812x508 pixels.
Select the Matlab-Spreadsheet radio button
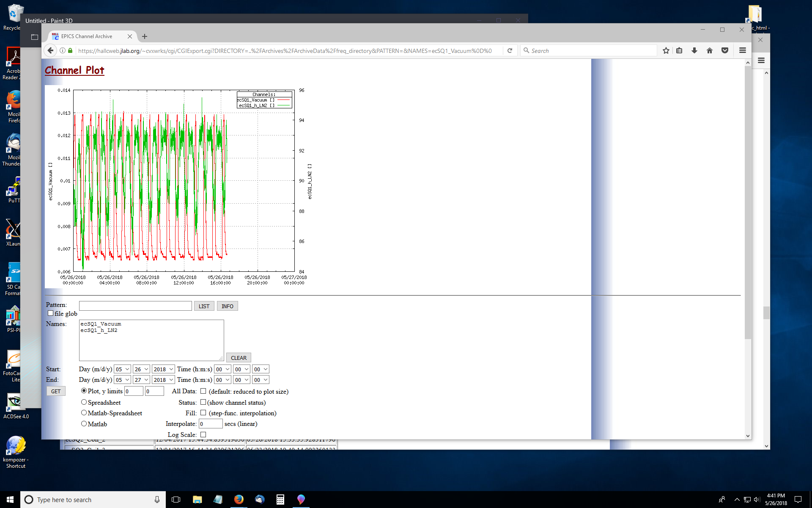[x=84, y=413]
